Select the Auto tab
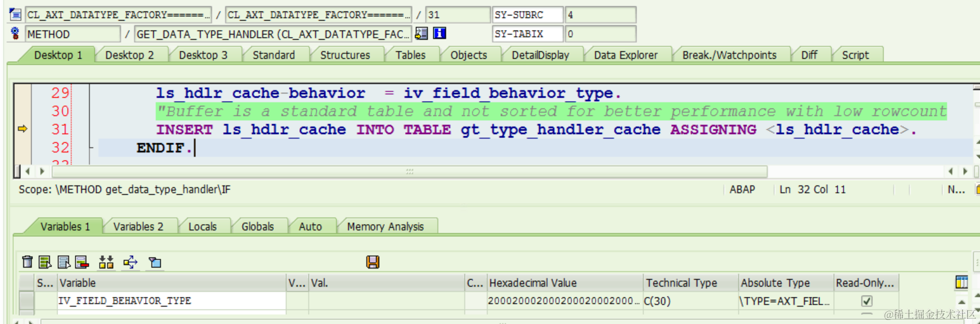This screenshot has width=980, height=324. click(x=310, y=226)
